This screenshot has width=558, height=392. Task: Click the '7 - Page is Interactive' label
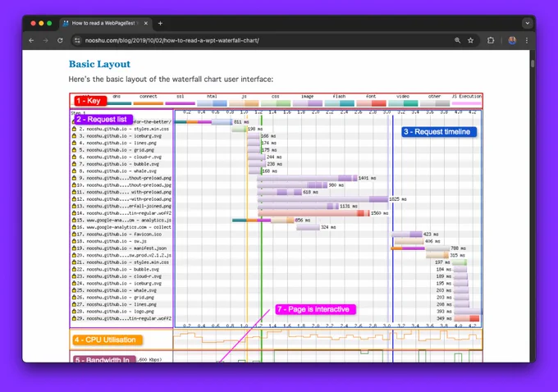coord(316,309)
